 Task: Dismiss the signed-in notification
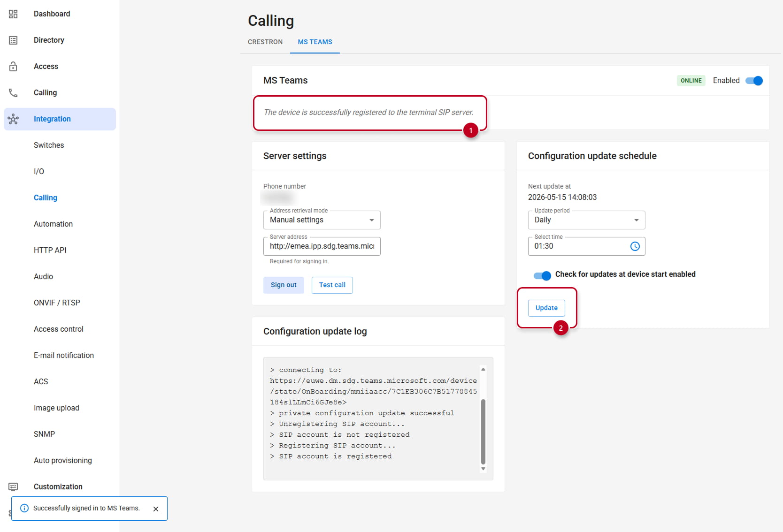pos(156,509)
